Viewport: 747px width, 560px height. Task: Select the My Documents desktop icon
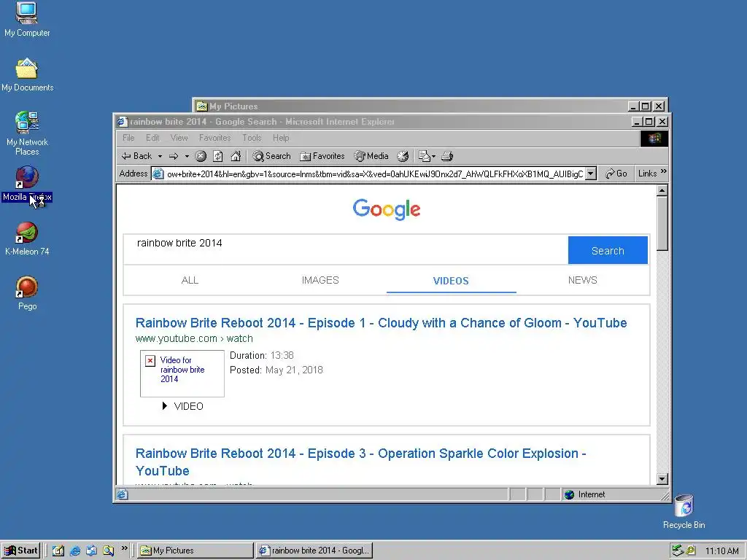click(x=27, y=74)
